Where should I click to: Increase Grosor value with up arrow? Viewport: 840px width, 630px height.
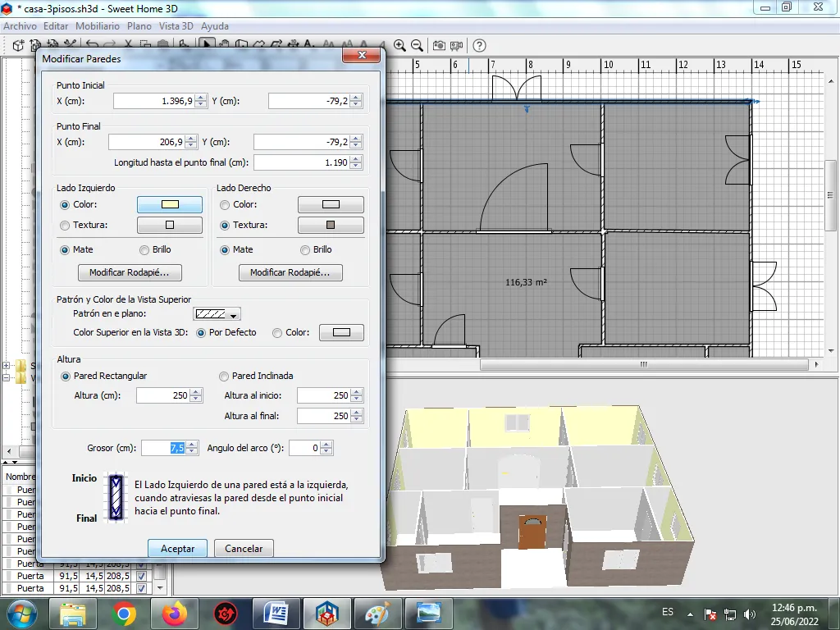pyautogui.click(x=192, y=445)
